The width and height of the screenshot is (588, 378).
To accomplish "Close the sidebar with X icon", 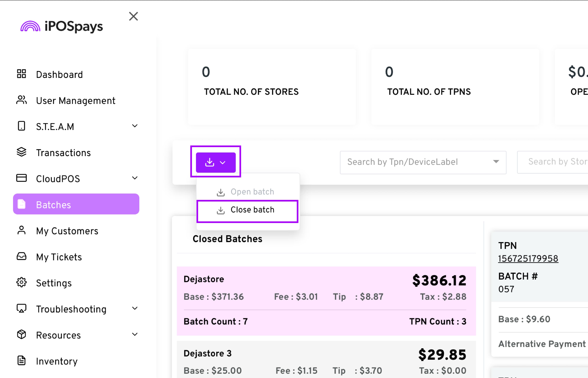I will (x=133, y=16).
